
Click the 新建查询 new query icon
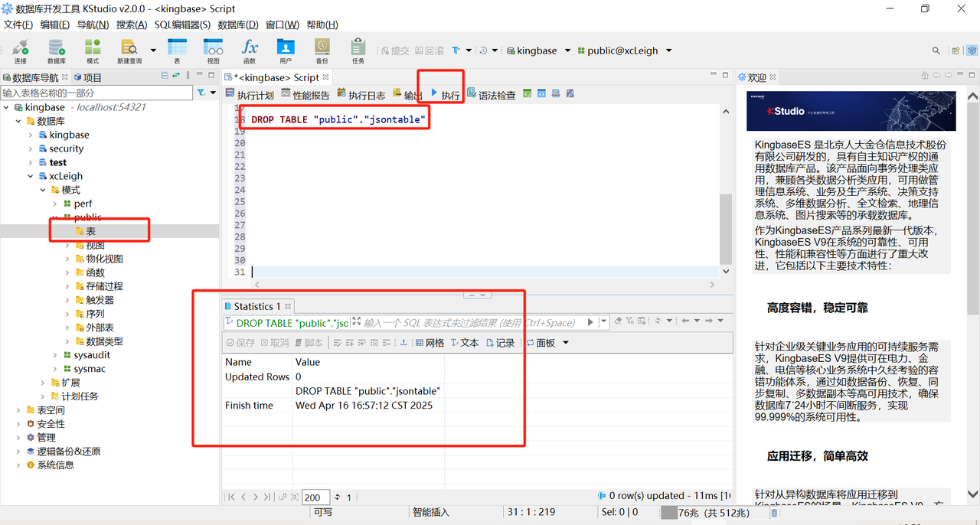[x=129, y=51]
